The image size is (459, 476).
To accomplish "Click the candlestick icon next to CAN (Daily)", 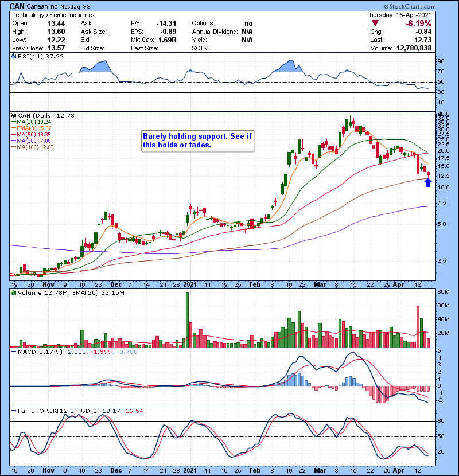I will 13,115.
